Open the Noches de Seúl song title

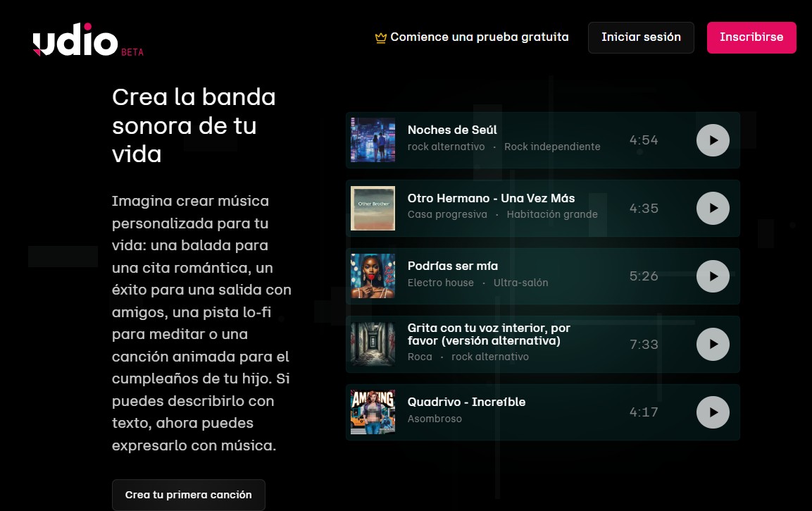point(452,130)
